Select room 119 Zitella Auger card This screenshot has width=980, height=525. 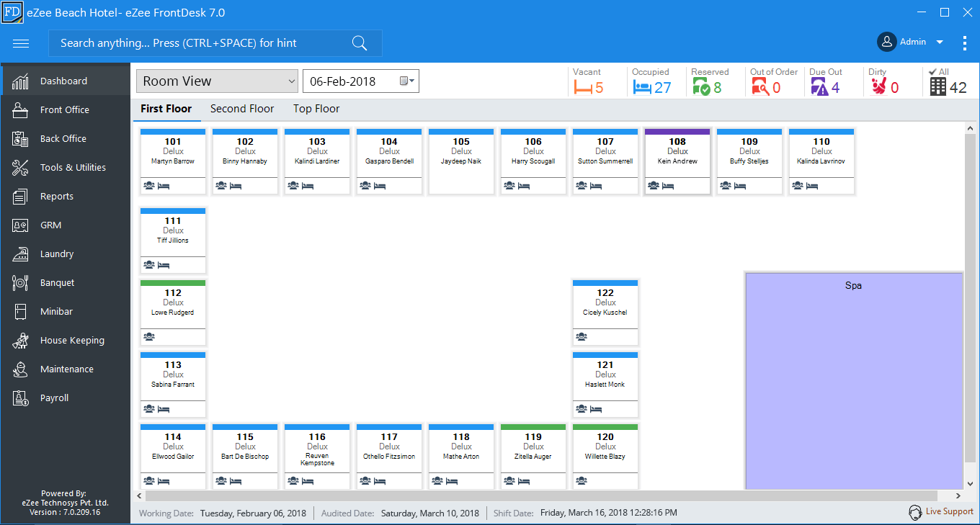533,457
